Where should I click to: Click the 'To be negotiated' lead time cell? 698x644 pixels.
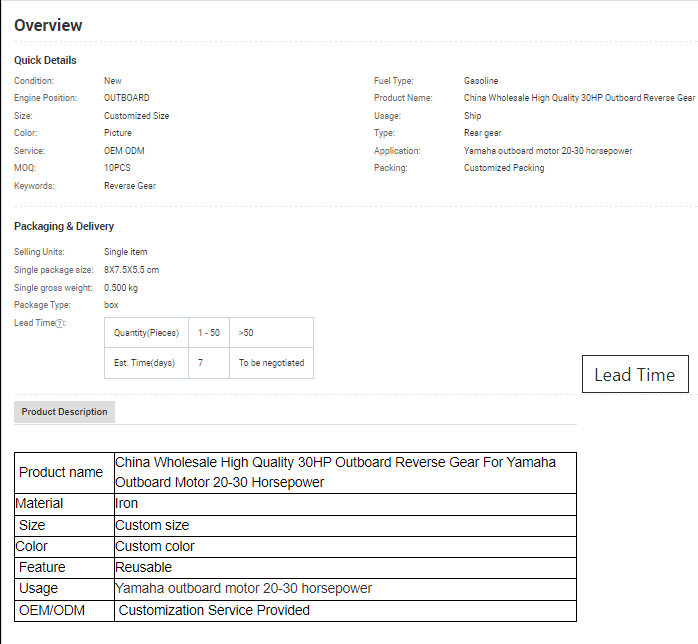click(x=271, y=363)
